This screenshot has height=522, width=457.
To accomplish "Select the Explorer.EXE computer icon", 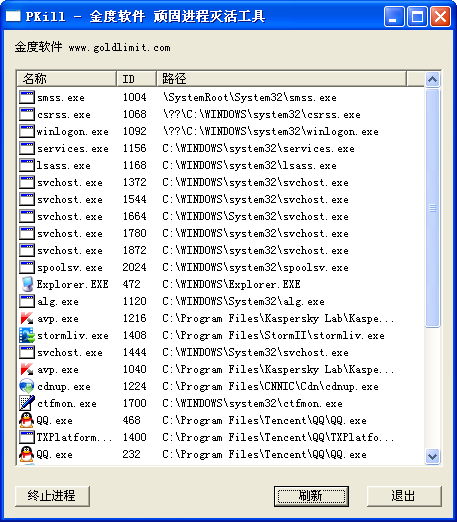I will click(x=27, y=284).
